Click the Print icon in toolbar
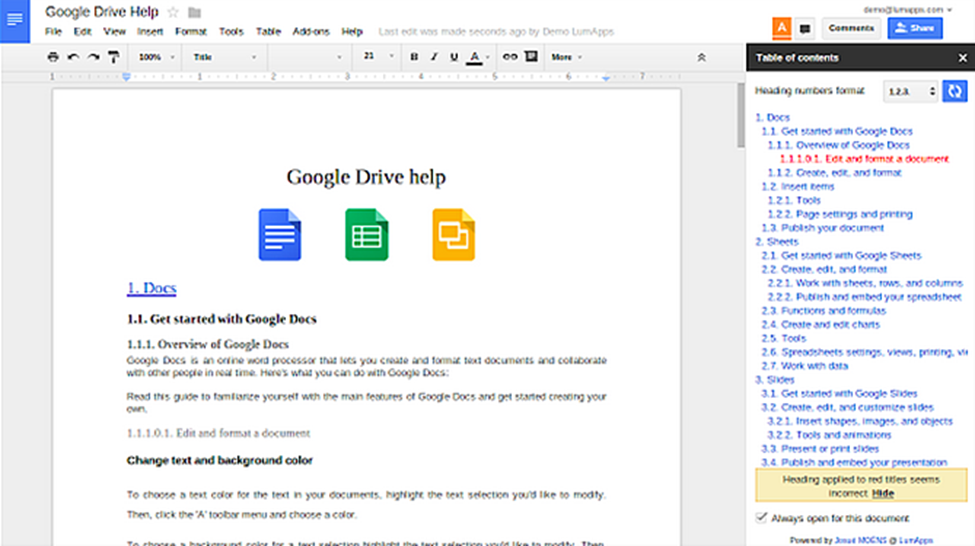 (53, 57)
